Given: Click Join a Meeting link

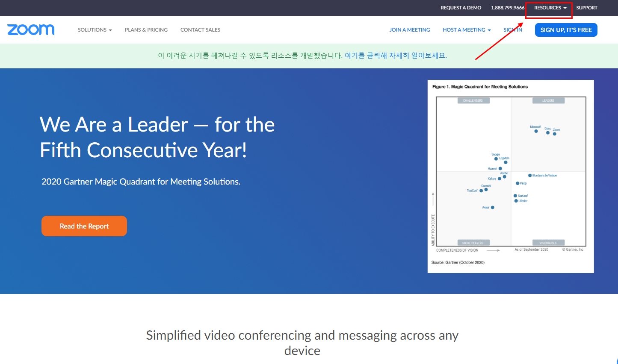Looking at the screenshot, I should point(410,30).
